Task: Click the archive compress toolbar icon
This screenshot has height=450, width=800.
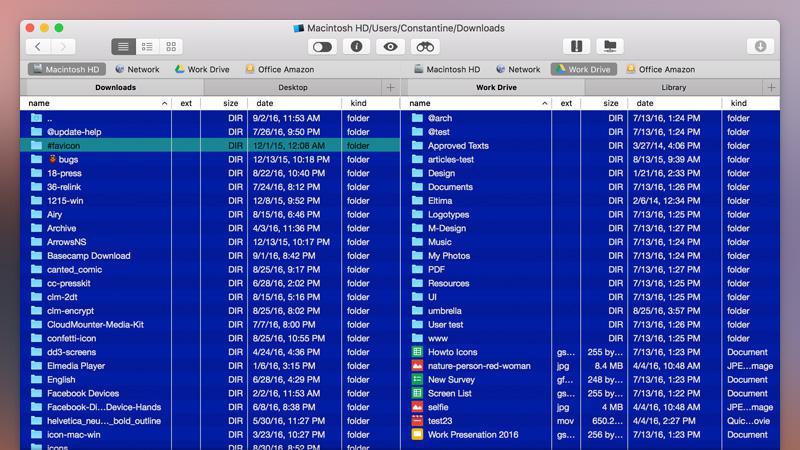Action: 577,46
